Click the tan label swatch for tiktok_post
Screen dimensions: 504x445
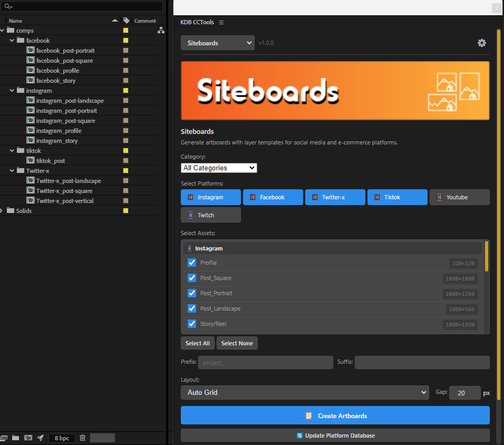point(125,160)
